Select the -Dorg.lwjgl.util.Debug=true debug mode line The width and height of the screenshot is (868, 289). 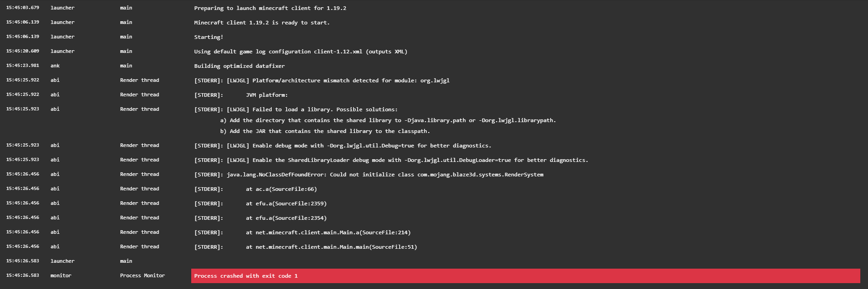pyautogui.click(x=343, y=146)
